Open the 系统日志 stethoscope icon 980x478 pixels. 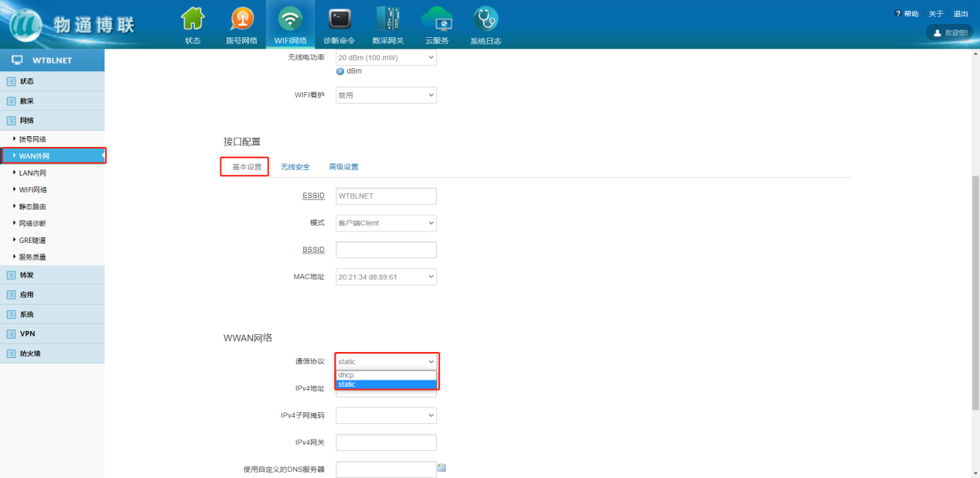[485, 19]
